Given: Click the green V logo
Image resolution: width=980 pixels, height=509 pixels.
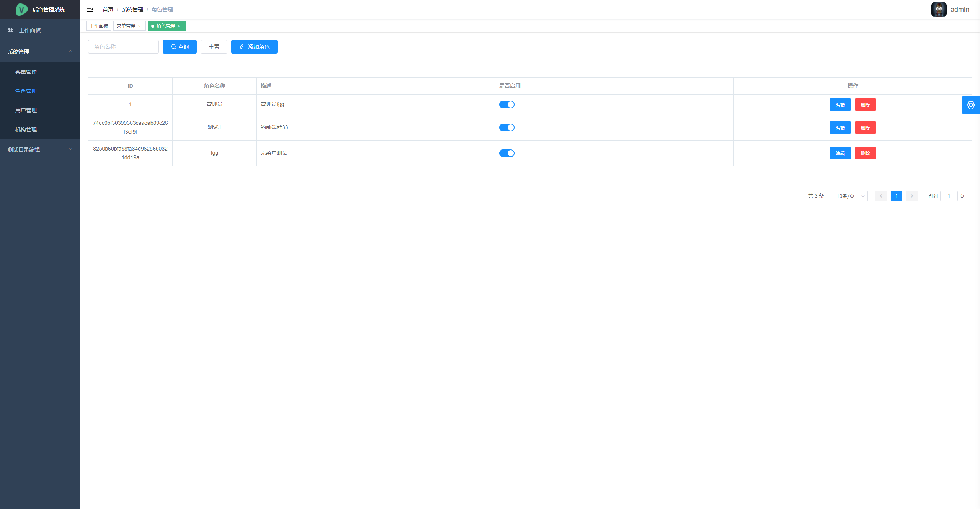Looking at the screenshot, I should click(x=21, y=10).
